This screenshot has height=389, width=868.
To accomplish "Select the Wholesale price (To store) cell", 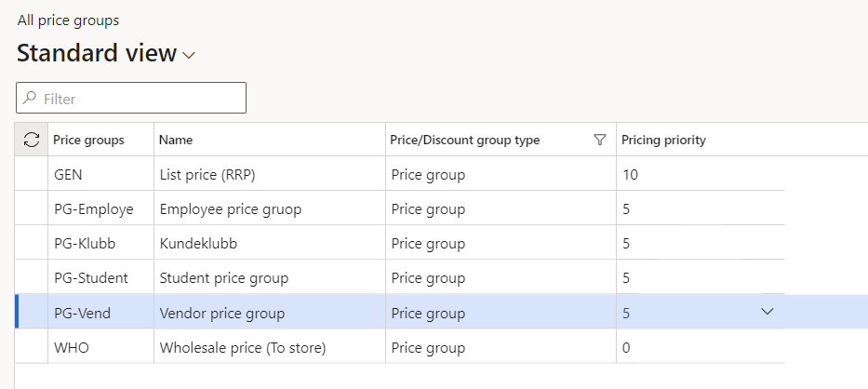I will point(243,347).
